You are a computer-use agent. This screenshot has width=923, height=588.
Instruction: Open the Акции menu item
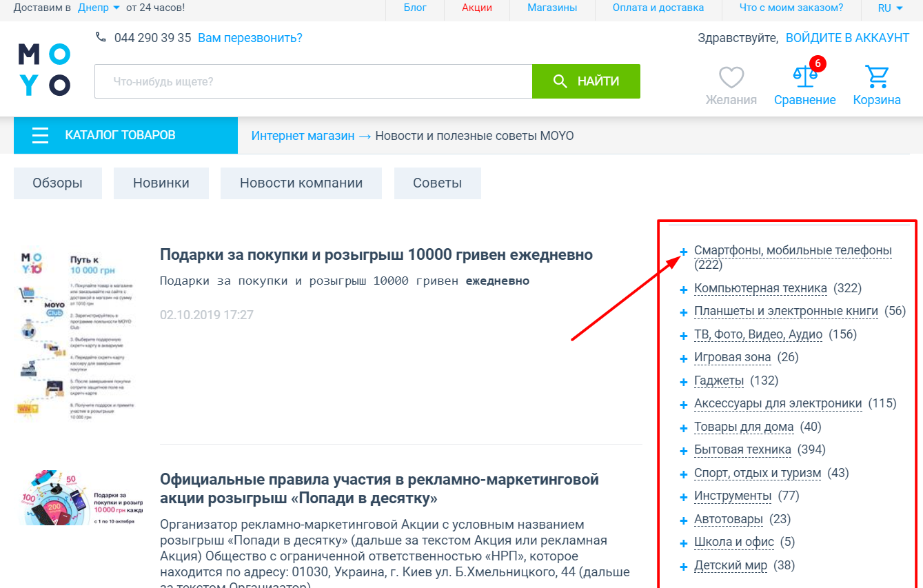pos(477,8)
